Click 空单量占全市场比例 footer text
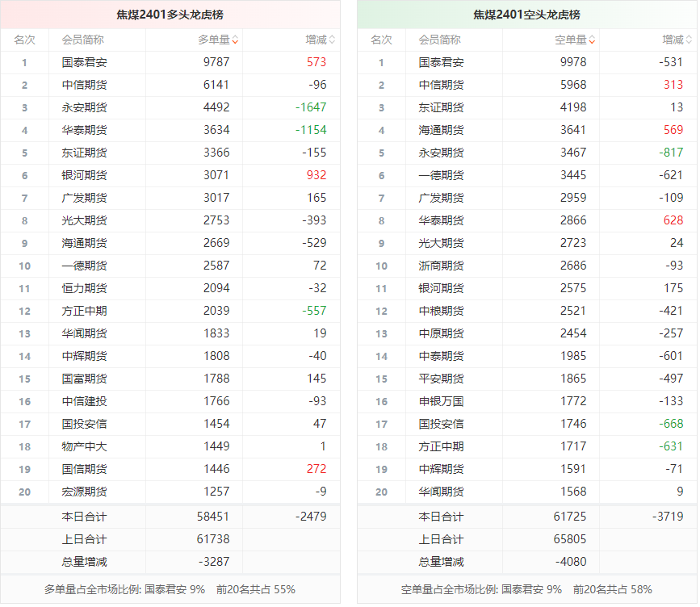Screen dimensions: 700x607 pos(526,590)
